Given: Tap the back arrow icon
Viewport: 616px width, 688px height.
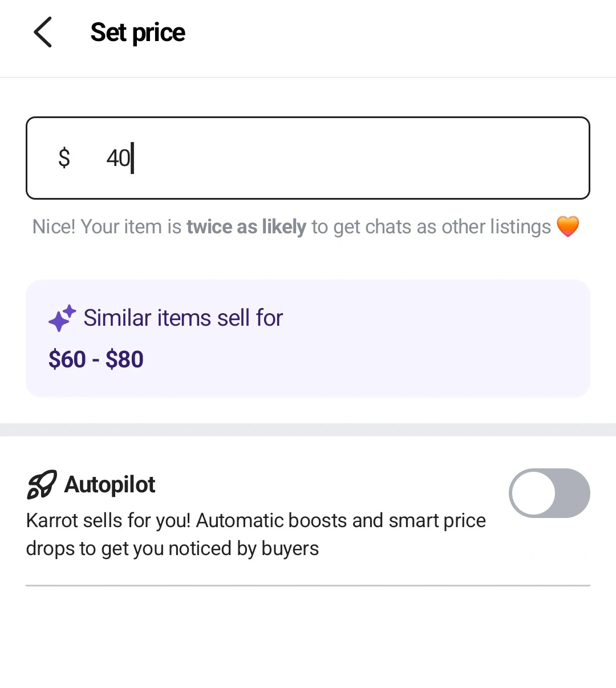Looking at the screenshot, I should point(43,32).
